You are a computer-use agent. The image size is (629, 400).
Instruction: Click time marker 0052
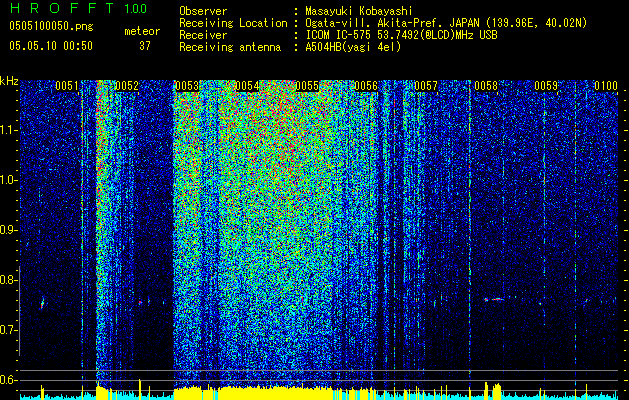point(127,86)
